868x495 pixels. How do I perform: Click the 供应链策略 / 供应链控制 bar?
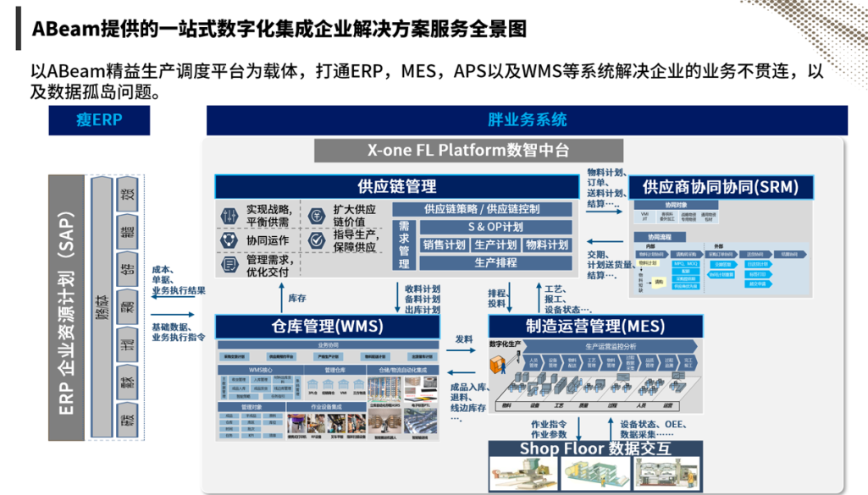tap(482, 209)
